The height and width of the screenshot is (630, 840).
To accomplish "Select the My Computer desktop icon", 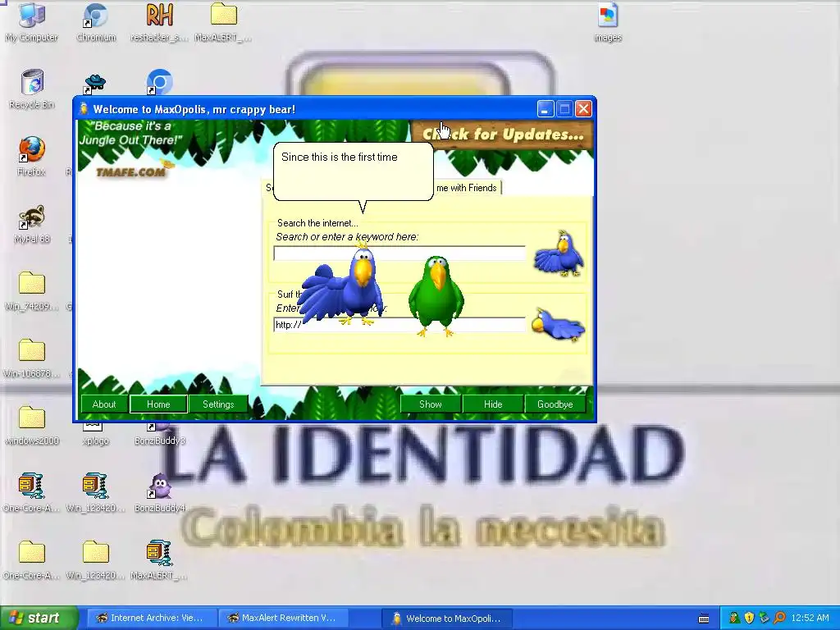I will click(x=32, y=22).
